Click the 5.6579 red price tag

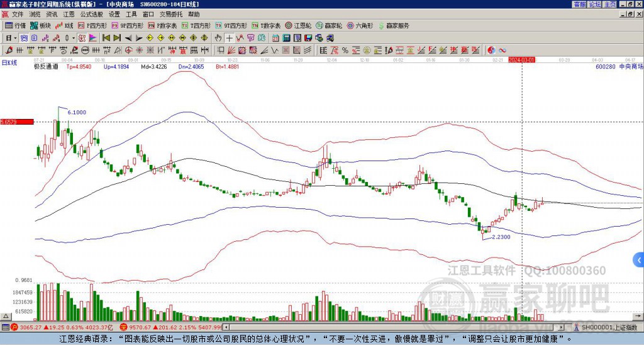(16, 122)
